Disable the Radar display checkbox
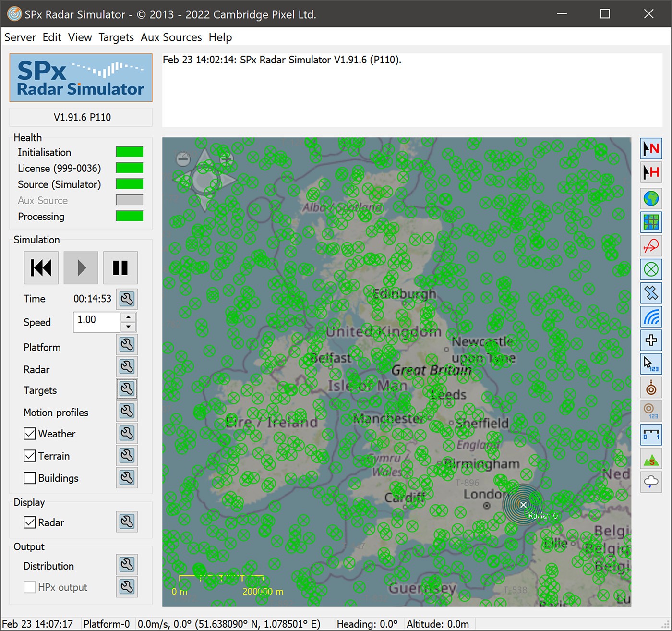This screenshot has height=631, width=672. tap(29, 522)
